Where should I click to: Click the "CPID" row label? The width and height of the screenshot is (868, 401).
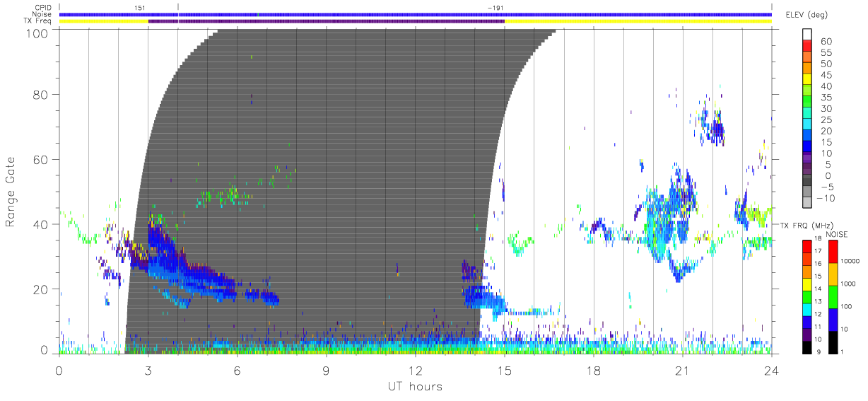44,7
